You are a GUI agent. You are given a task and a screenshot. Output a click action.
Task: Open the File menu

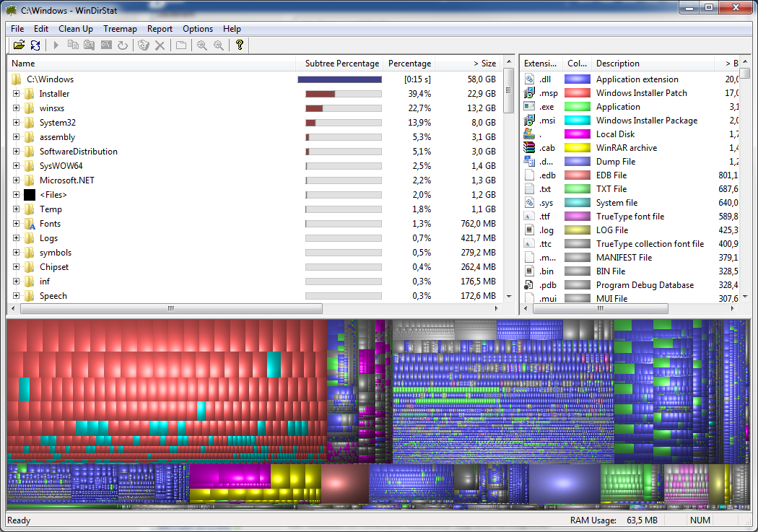[17, 28]
